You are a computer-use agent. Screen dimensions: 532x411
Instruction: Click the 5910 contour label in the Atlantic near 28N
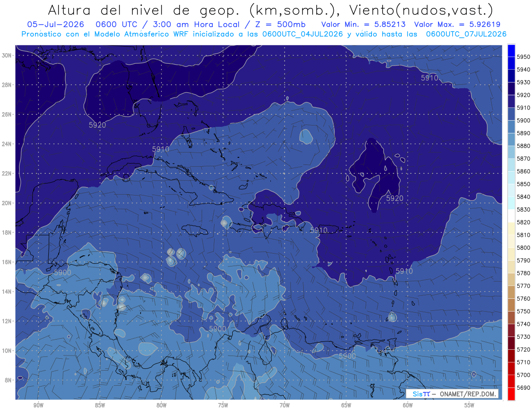(x=429, y=78)
